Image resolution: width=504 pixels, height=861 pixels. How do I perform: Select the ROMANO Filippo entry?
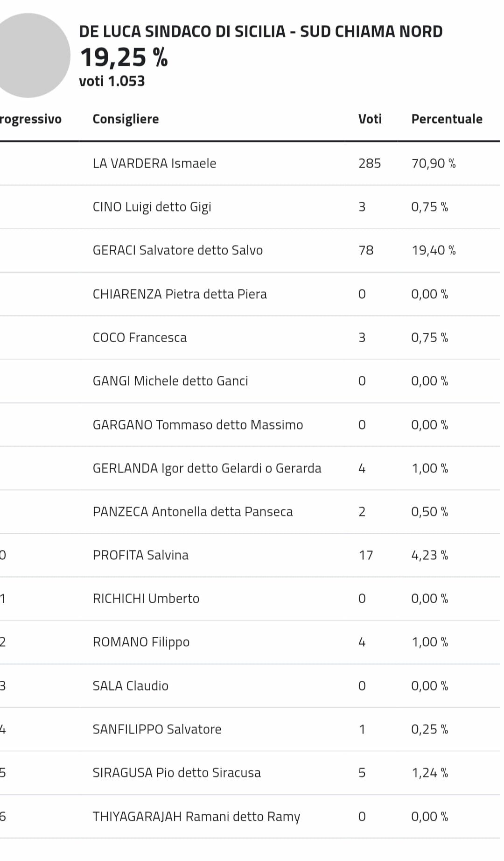(x=141, y=642)
